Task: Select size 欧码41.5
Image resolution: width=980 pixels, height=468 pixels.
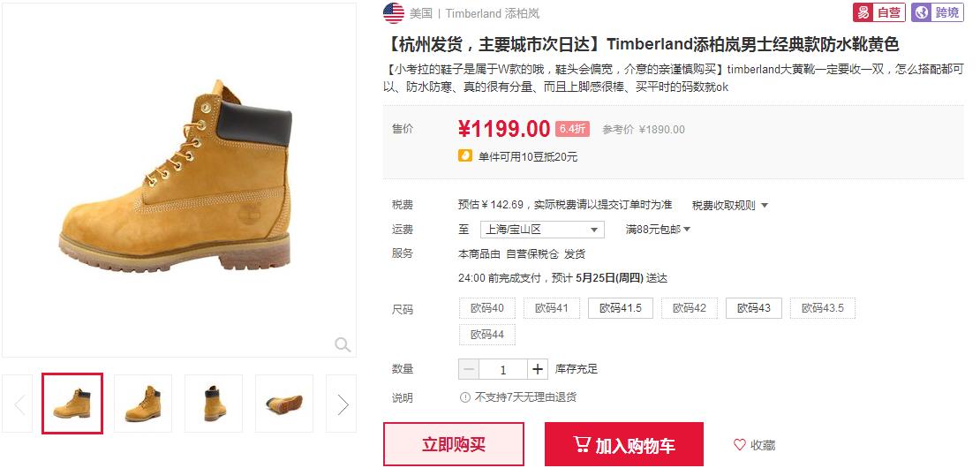Action: [620, 308]
